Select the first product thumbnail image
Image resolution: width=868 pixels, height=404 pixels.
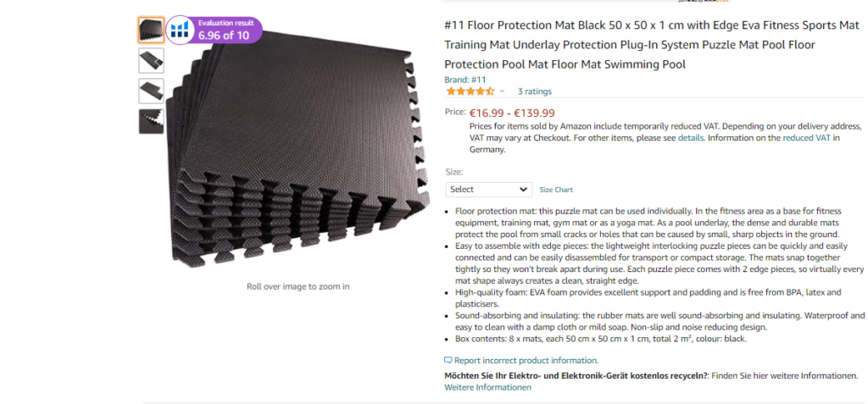(151, 30)
